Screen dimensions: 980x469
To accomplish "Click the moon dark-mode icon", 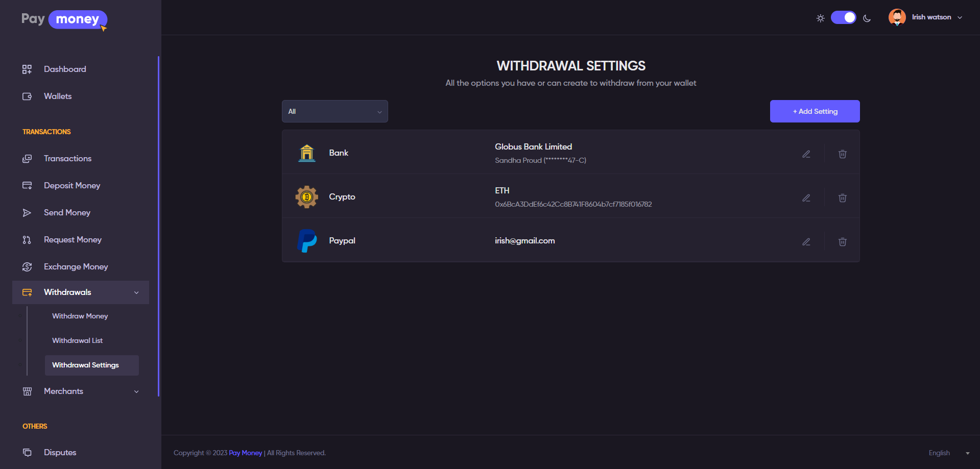I will (x=867, y=18).
